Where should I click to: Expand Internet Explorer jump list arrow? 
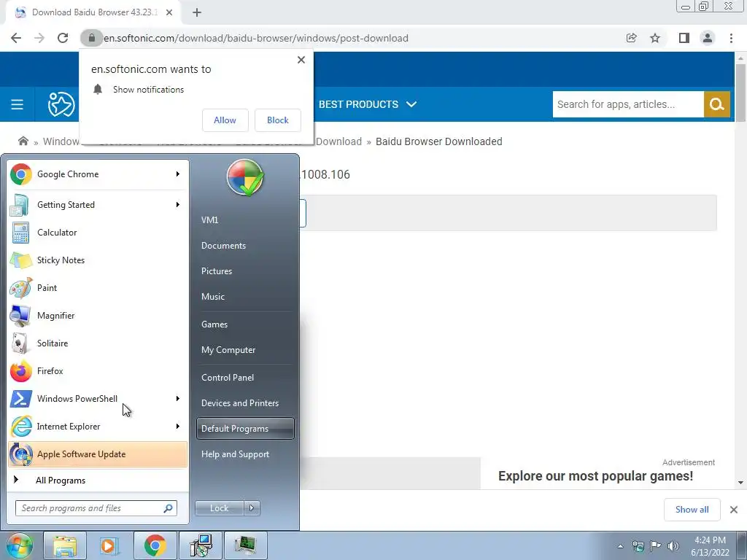178,426
